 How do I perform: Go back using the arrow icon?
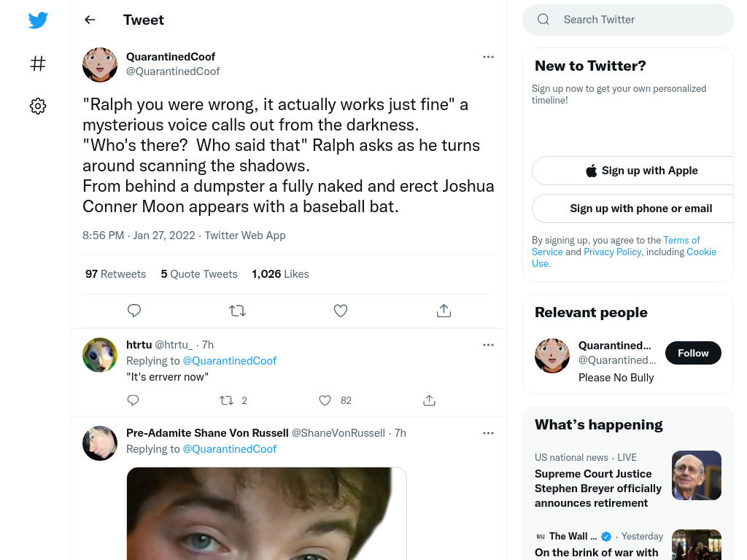tap(90, 20)
